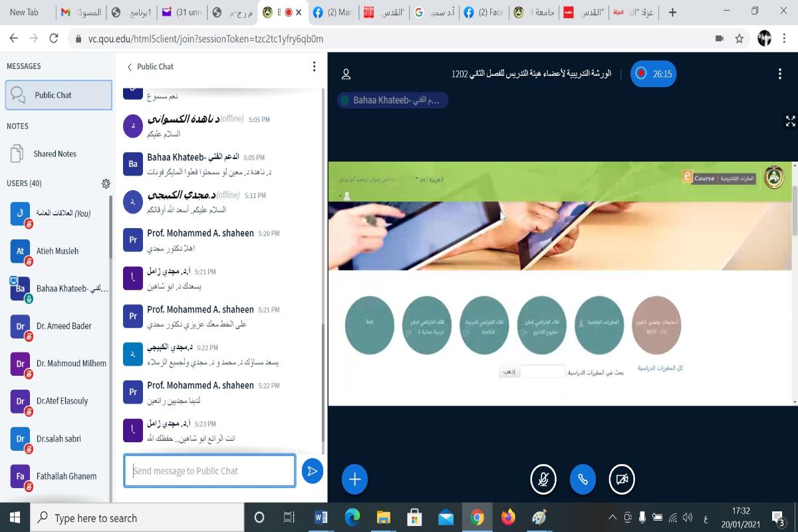Open the blue plus actions button
This screenshot has width=798, height=532.
(354, 479)
